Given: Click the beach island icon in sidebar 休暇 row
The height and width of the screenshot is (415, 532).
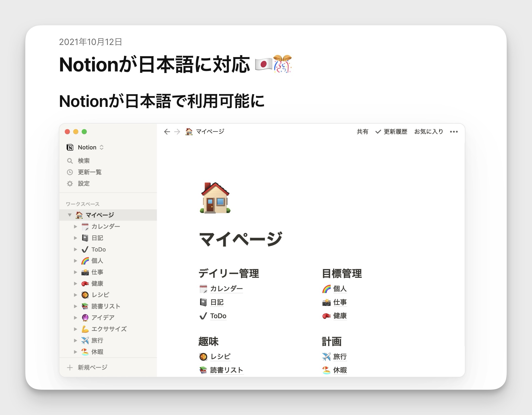Looking at the screenshot, I should coord(85,352).
